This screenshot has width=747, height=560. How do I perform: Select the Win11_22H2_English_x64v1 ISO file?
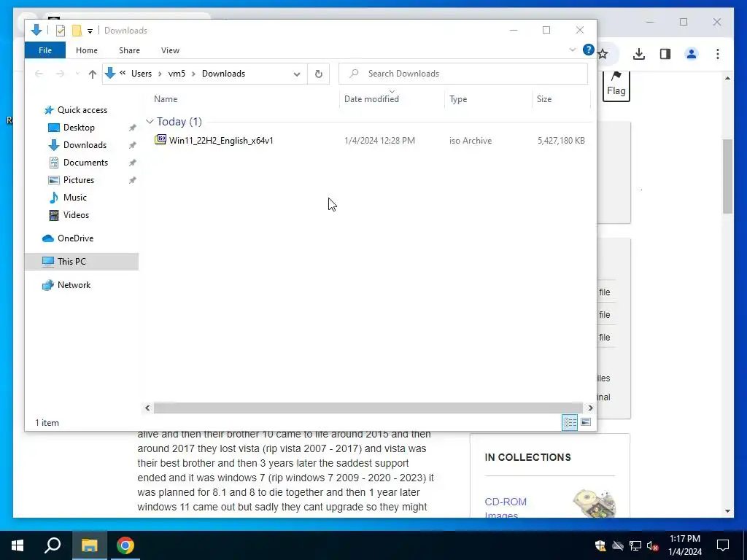coord(221,141)
